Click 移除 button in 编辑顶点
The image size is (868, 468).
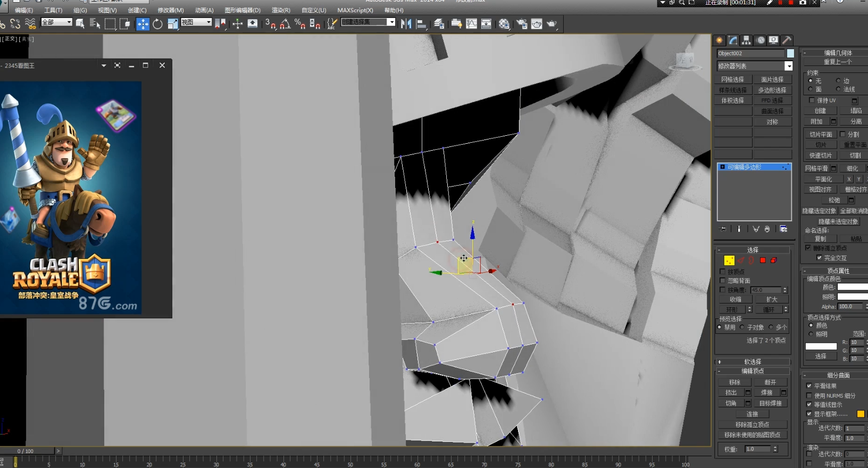[x=735, y=382]
